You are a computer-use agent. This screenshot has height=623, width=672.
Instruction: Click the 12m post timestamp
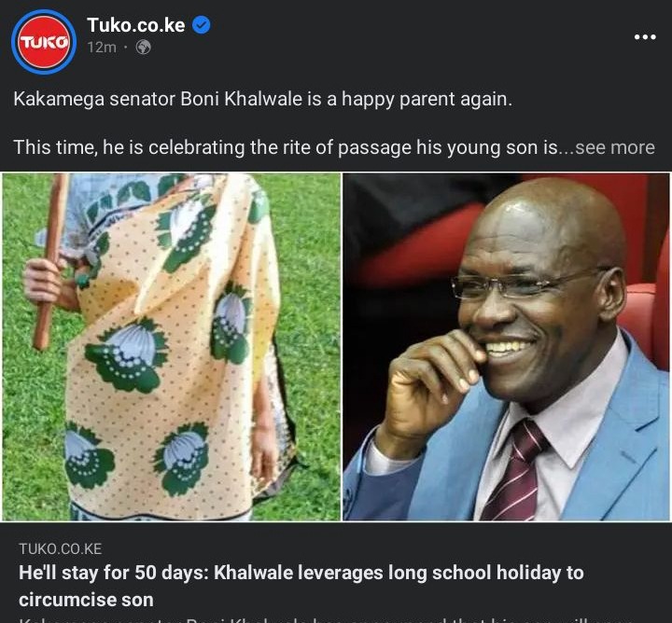102,48
